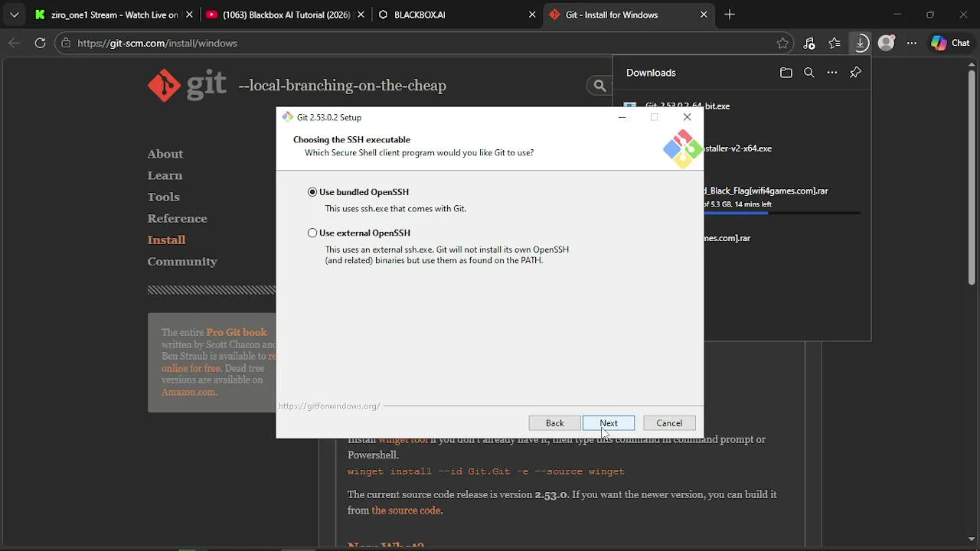This screenshot has width=980, height=551.
Task: Select the Black_Flag[wifi4games.com].rar download in progress
Action: (766, 191)
